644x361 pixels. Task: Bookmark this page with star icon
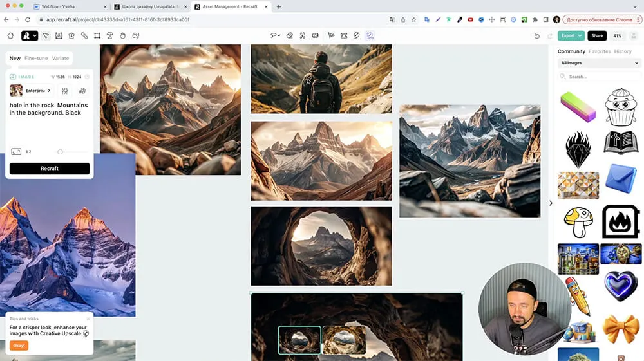(413, 19)
